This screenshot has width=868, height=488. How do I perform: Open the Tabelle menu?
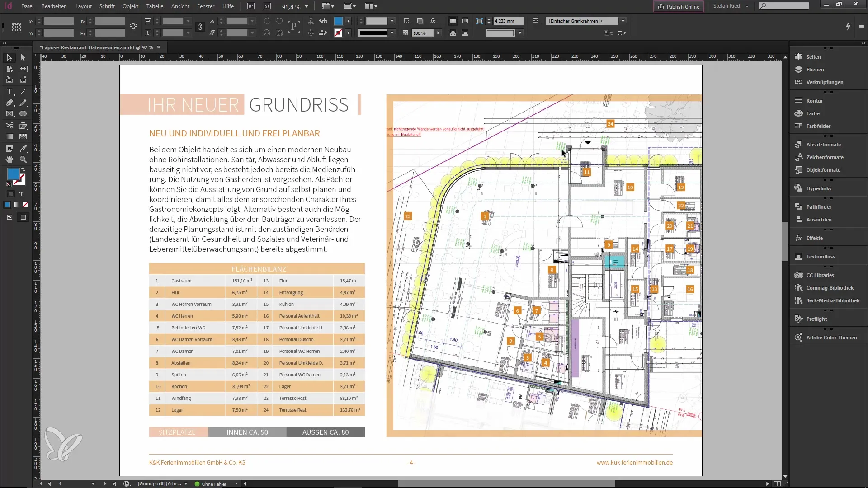[155, 6]
